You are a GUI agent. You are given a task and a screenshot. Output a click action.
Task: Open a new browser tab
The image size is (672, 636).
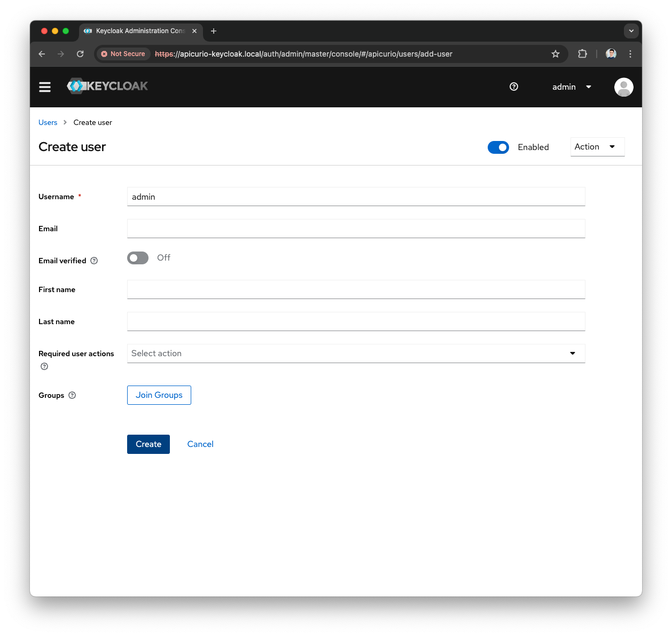[214, 31]
